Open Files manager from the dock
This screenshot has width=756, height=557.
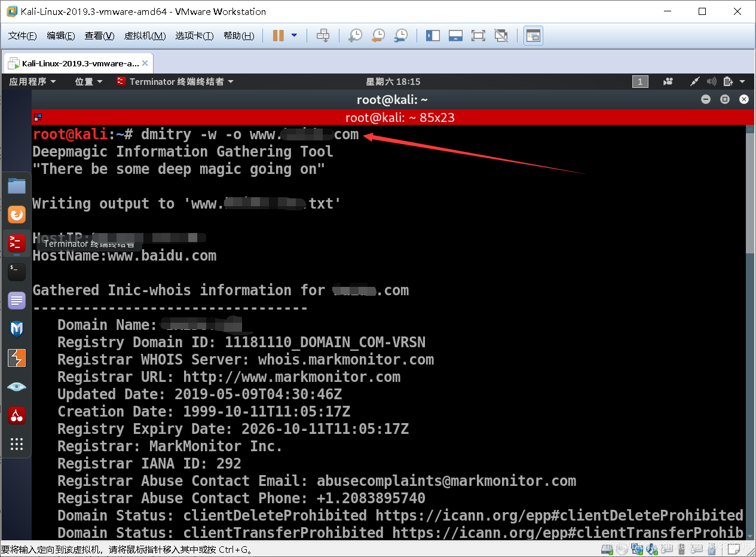[x=17, y=186]
